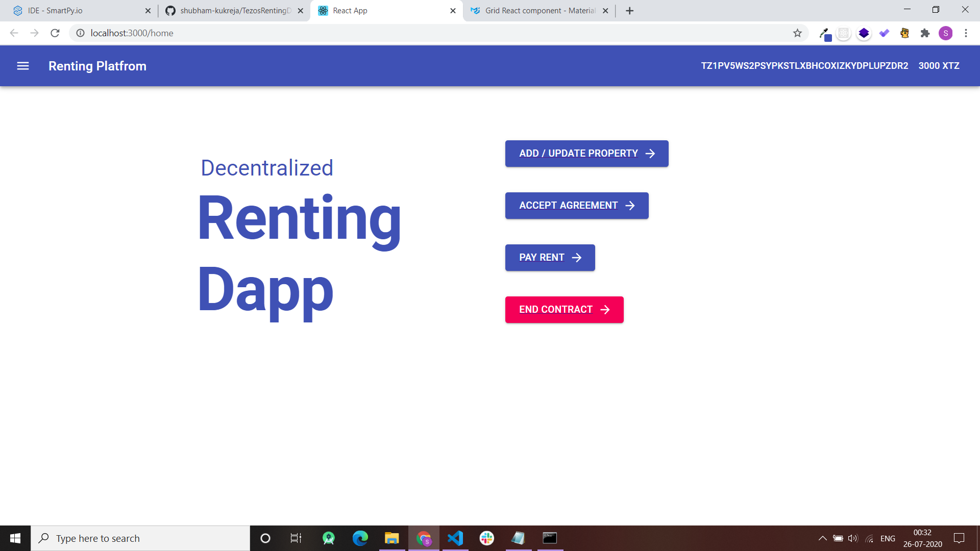Screen dimensions: 980x551
Task: Click the Accept Agreement button
Action: [x=576, y=206]
